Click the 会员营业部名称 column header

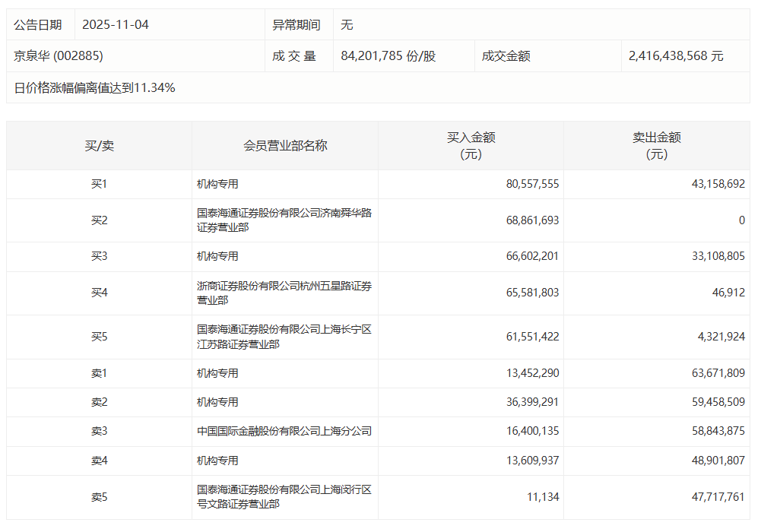pyautogui.click(x=285, y=145)
